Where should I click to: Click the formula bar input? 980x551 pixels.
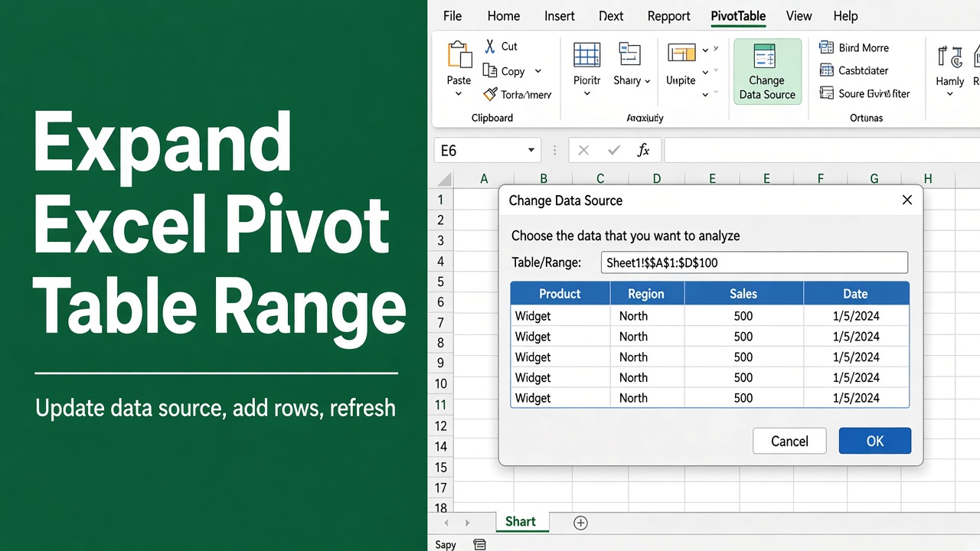(822, 151)
